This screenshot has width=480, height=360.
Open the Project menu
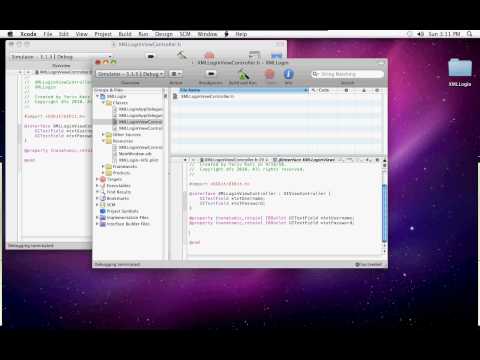click(x=103, y=34)
